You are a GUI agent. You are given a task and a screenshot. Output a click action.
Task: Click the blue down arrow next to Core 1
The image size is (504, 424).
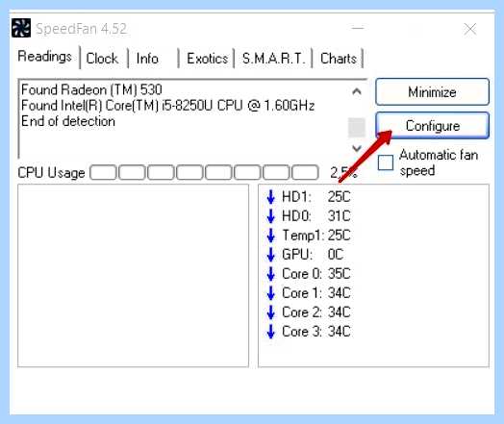270,293
